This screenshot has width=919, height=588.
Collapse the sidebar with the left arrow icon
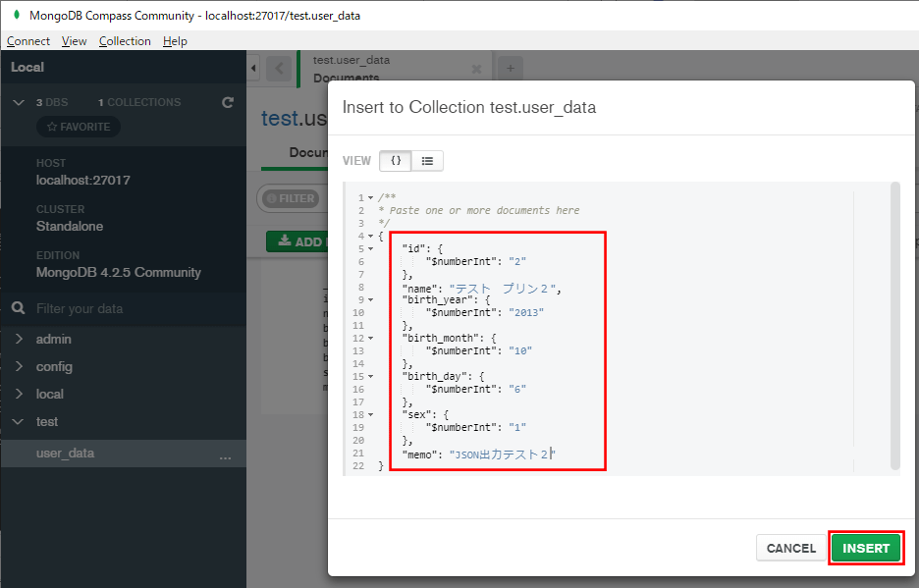pos(254,67)
